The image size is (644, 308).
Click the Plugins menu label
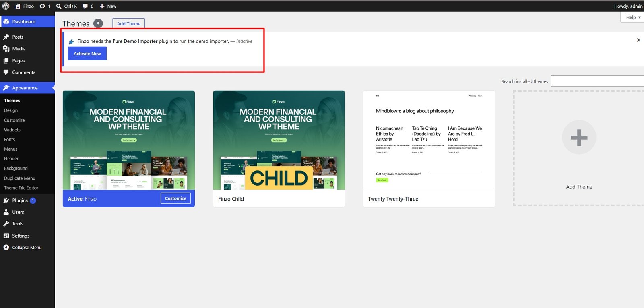[x=20, y=201]
